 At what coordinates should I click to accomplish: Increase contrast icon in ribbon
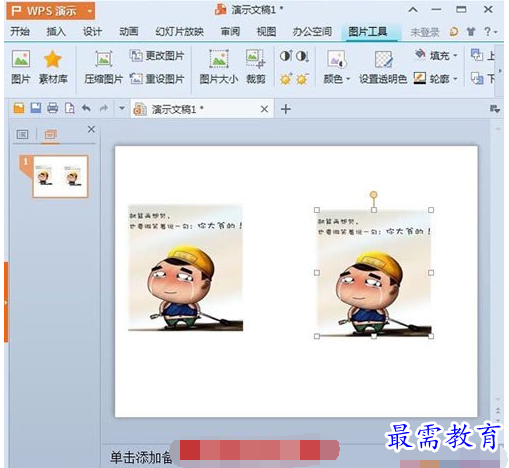[286, 56]
